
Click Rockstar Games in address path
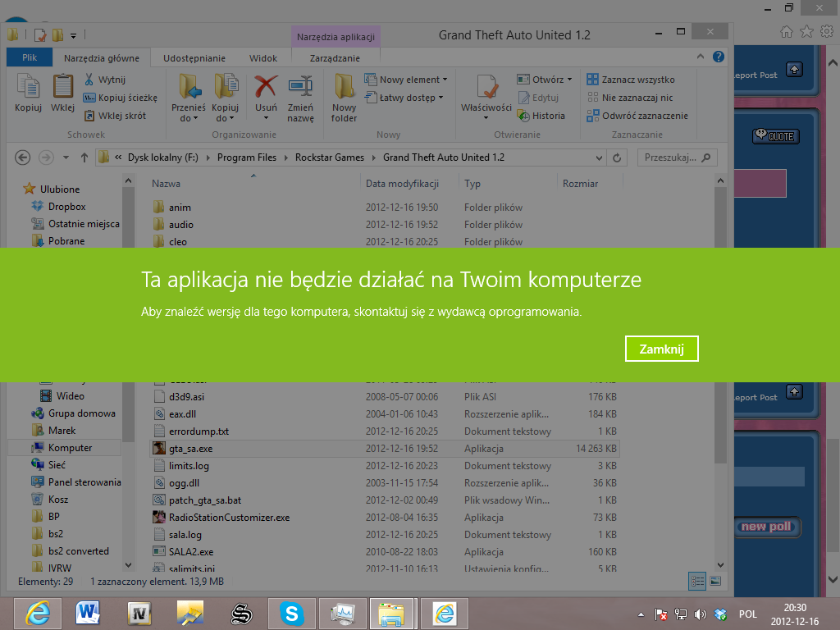(x=330, y=157)
